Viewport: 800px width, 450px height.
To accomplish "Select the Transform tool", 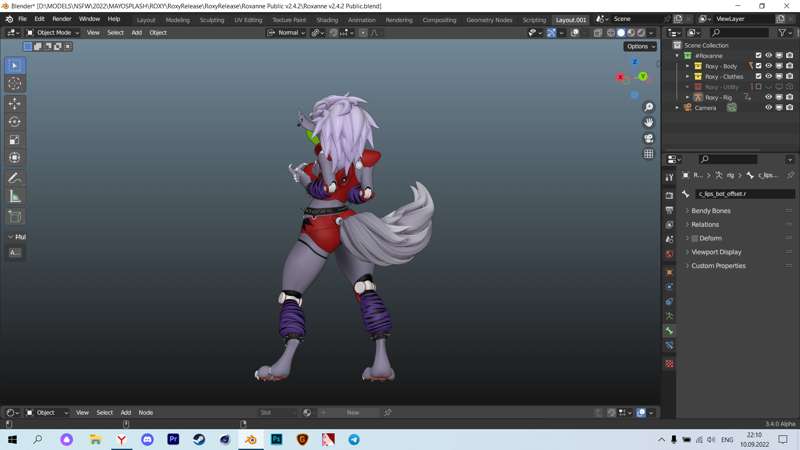I will point(14,158).
